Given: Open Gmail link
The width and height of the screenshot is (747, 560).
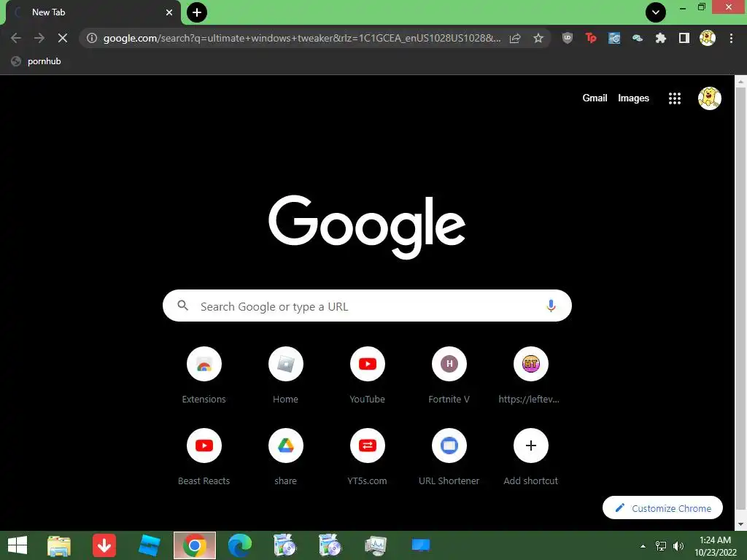Looking at the screenshot, I should [x=595, y=98].
